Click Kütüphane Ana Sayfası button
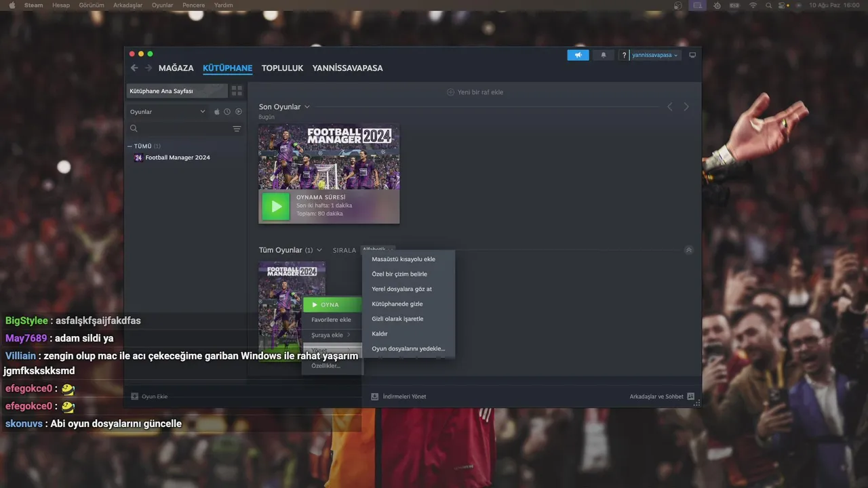The image size is (868, 488). coord(177,91)
